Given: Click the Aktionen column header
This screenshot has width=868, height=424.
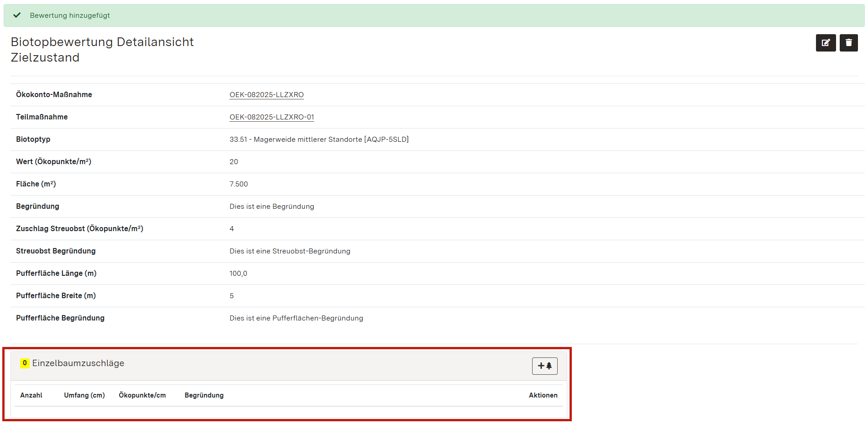Looking at the screenshot, I should point(543,395).
